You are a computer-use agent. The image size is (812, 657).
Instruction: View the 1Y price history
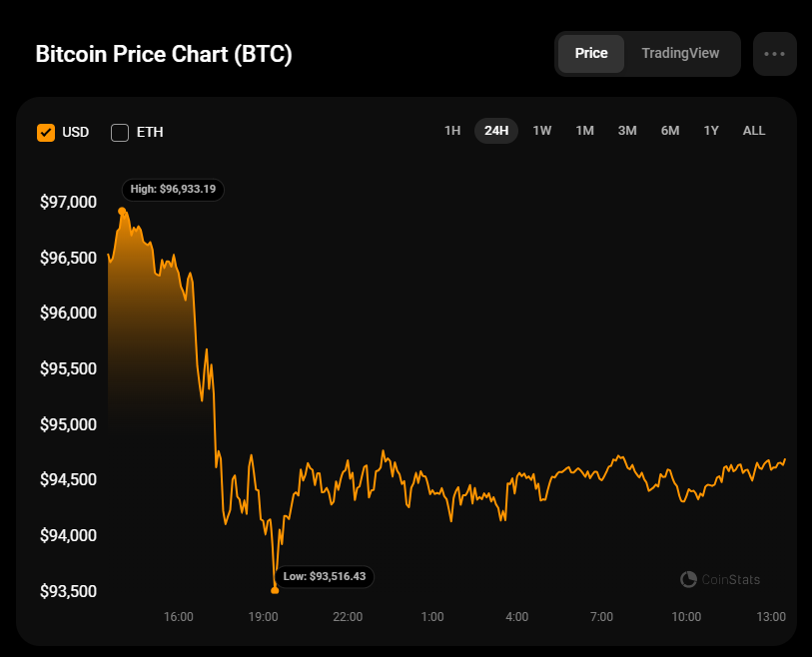click(711, 131)
